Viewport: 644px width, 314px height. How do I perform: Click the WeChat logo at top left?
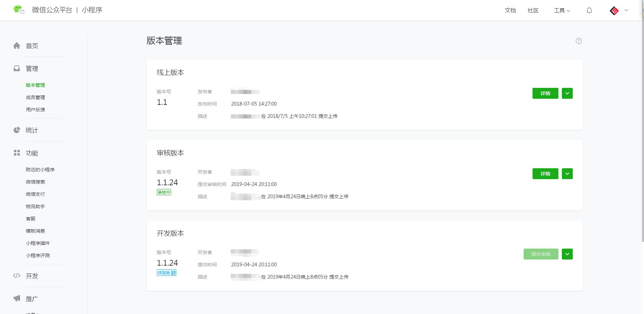tap(19, 10)
